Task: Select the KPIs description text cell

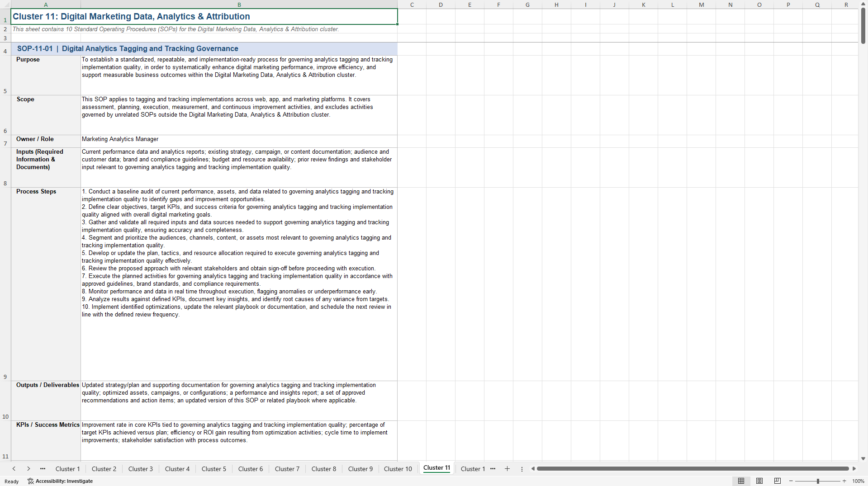Action: click(x=239, y=440)
